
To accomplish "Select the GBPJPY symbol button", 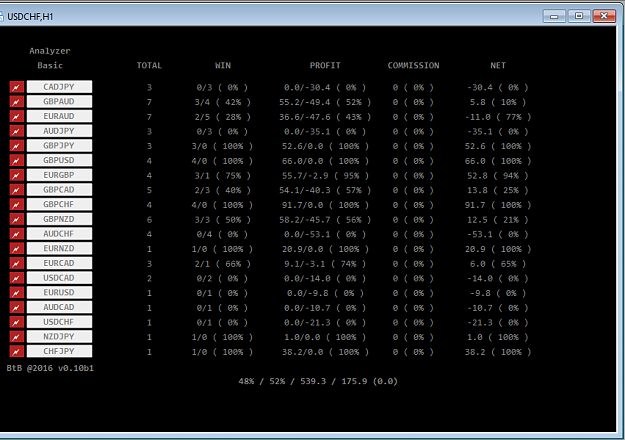I will point(59,146).
